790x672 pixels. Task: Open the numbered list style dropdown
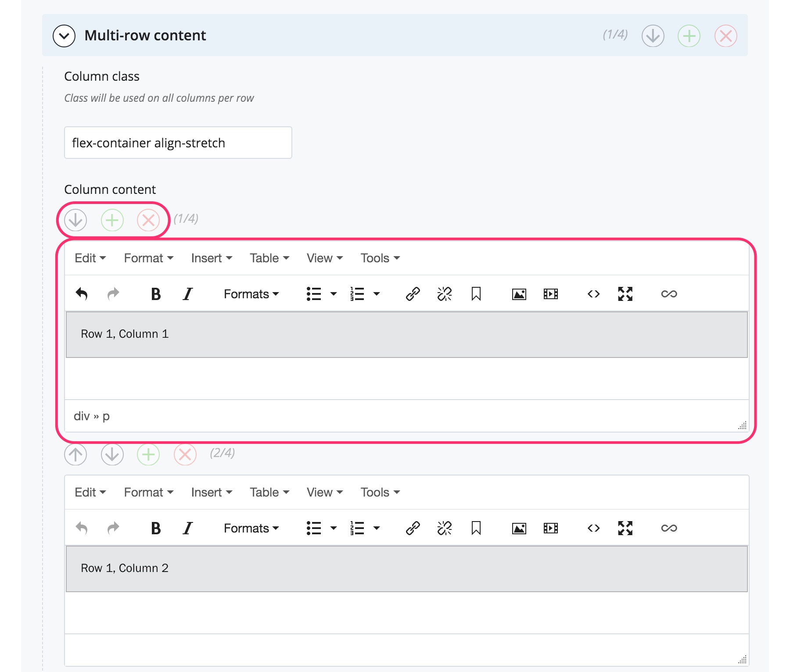[x=377, y=294]
